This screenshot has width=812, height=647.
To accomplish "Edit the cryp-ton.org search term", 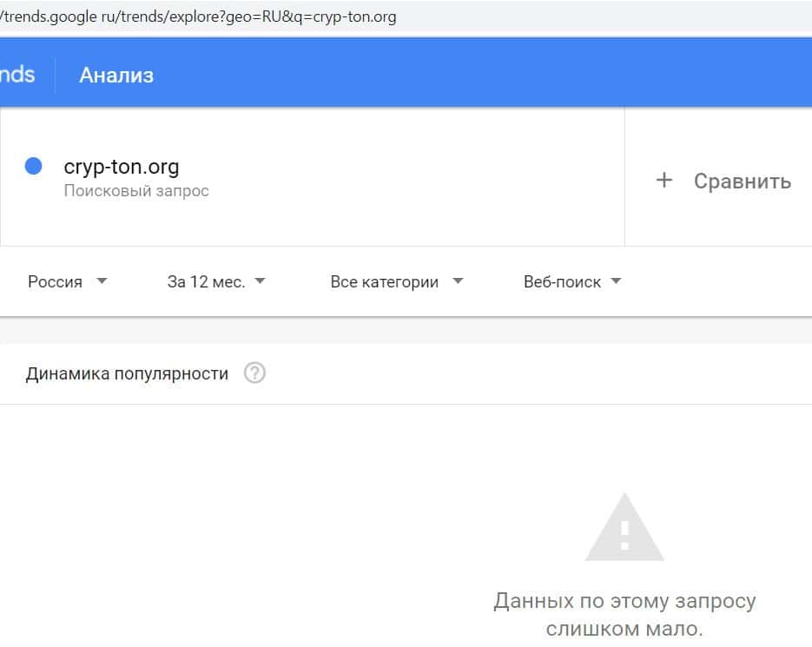I will 122,167.
